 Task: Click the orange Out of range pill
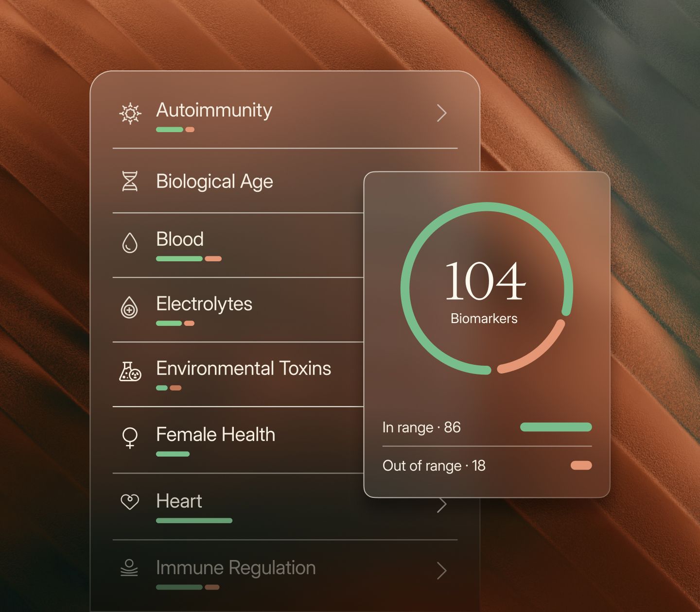coord(581,466)
